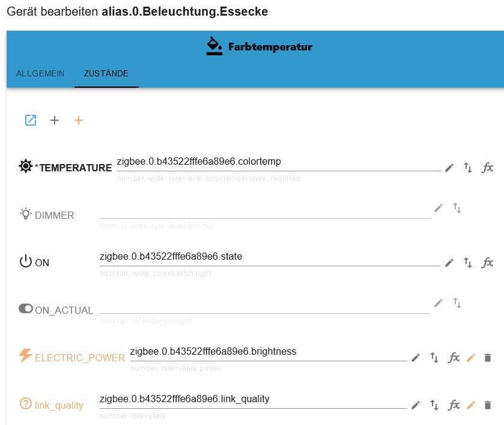This screenshot has width=504, height=425.
Task: Switch to the ALLGEMEIN tab
Action: click(40, 73)
